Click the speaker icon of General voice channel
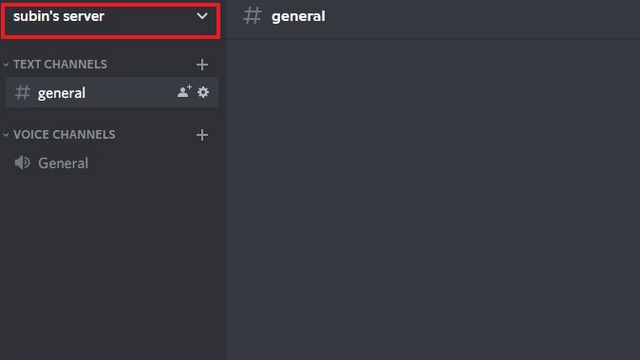640x360 pixels. 22,163
